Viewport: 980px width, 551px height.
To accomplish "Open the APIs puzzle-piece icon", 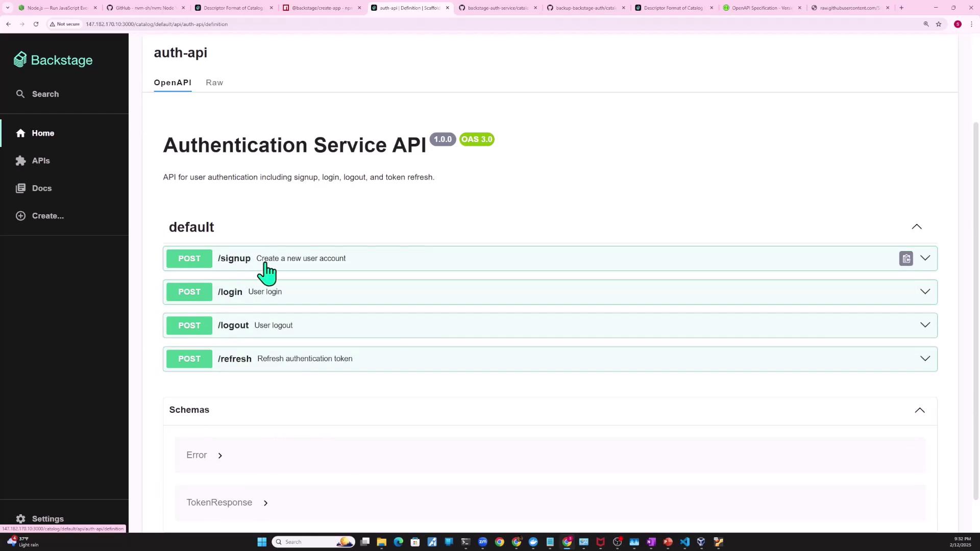I will pyautogui.click(x=20, y=161).
